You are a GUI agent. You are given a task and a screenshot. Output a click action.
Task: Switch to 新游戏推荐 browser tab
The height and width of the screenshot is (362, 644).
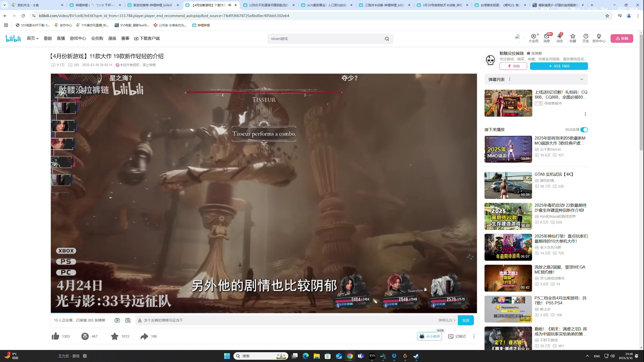click(153, 5)
